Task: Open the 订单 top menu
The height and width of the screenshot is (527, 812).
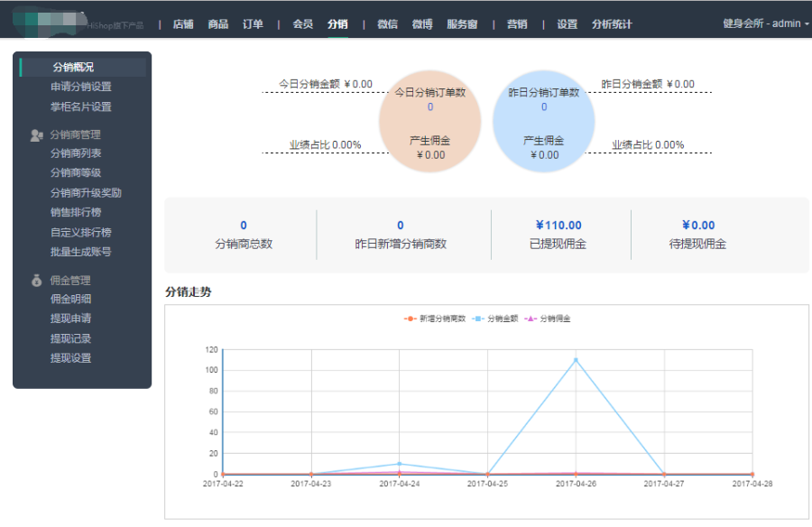Action: (x=253, y=24)
